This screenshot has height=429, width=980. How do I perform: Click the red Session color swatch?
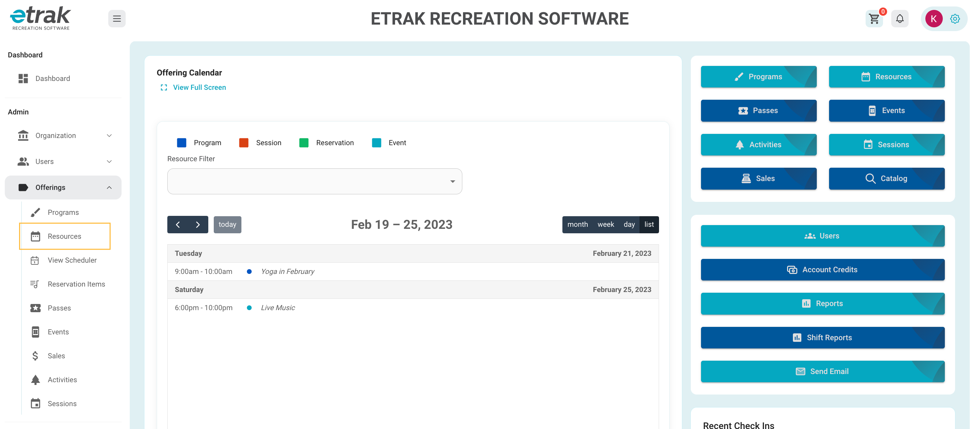coord(244,143)
